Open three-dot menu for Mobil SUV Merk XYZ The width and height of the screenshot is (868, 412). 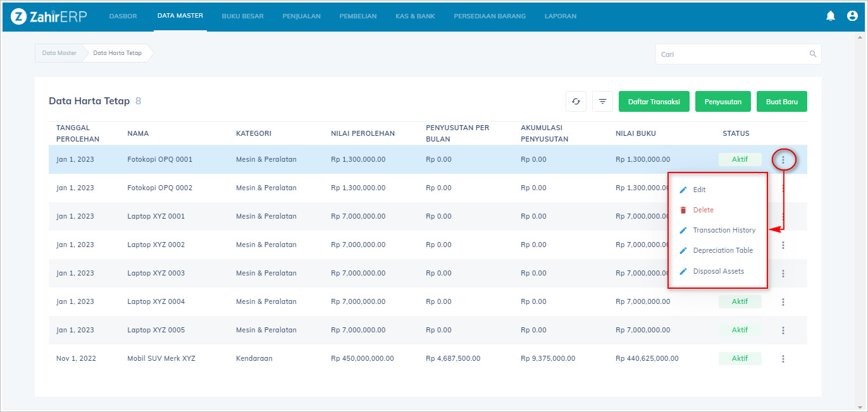click(x=783, y=359)
